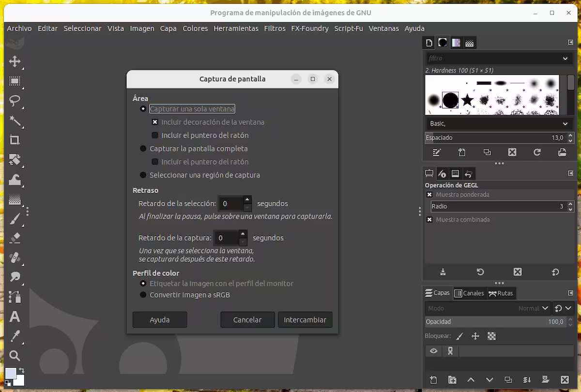Open the layer mode group switch dropdown
Screen dimensions: 581x392
pos(563,308)
